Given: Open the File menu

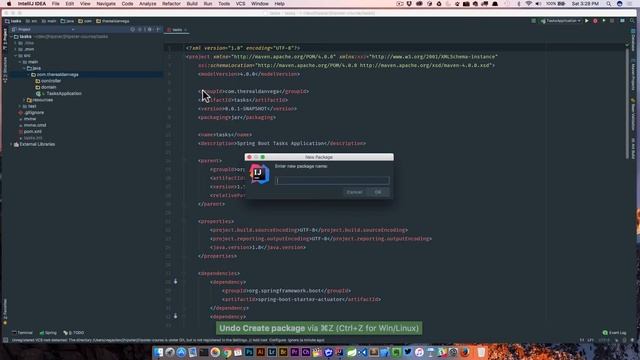Looking at the screenshot, I should coord(56,4).
